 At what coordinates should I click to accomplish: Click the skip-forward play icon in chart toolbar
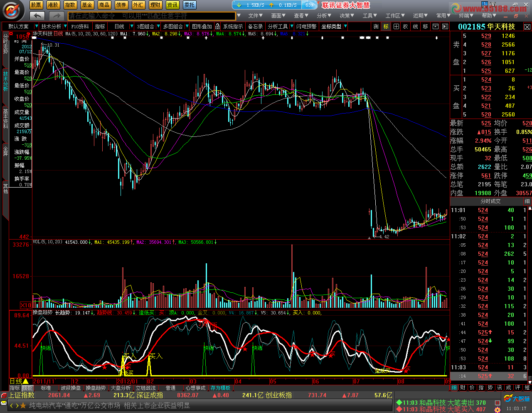(x=445, y=26)
